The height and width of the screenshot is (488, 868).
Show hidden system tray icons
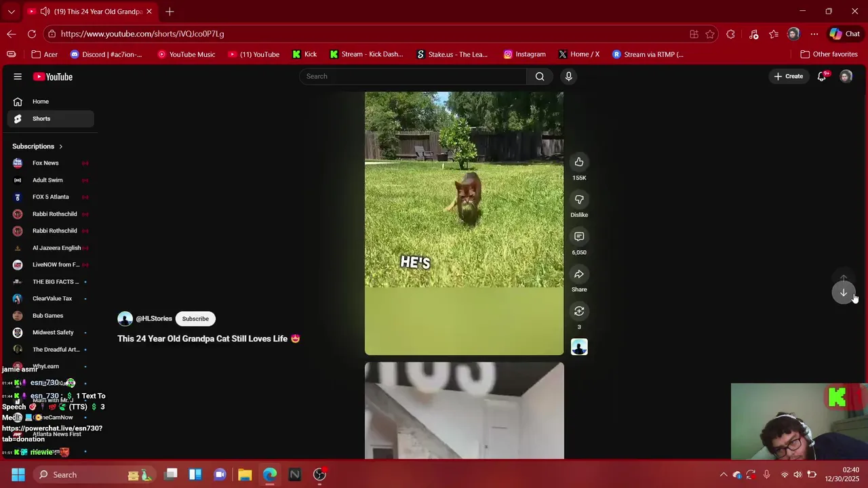(724, 474)
